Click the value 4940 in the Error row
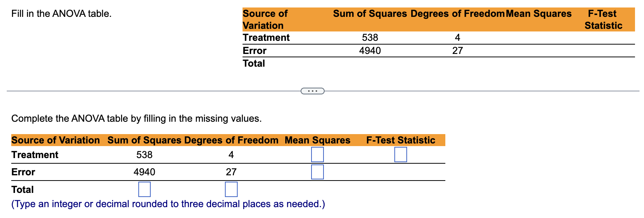 [145, 172]
